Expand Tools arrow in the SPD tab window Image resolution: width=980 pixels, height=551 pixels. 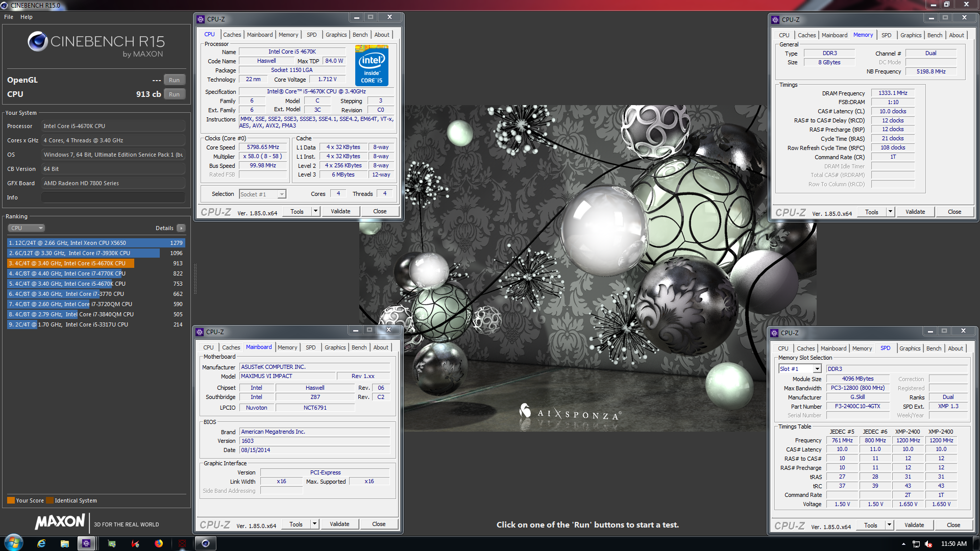[889, 525]
